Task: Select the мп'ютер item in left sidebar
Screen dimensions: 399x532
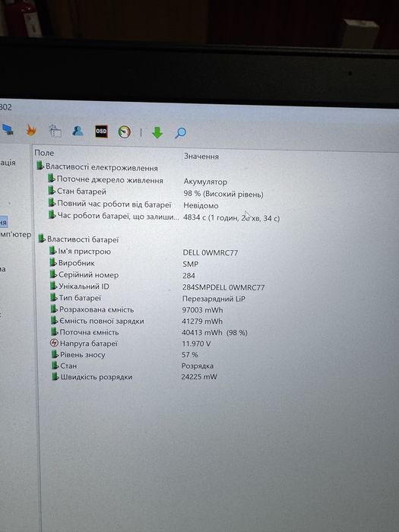Action: [16, 234]
